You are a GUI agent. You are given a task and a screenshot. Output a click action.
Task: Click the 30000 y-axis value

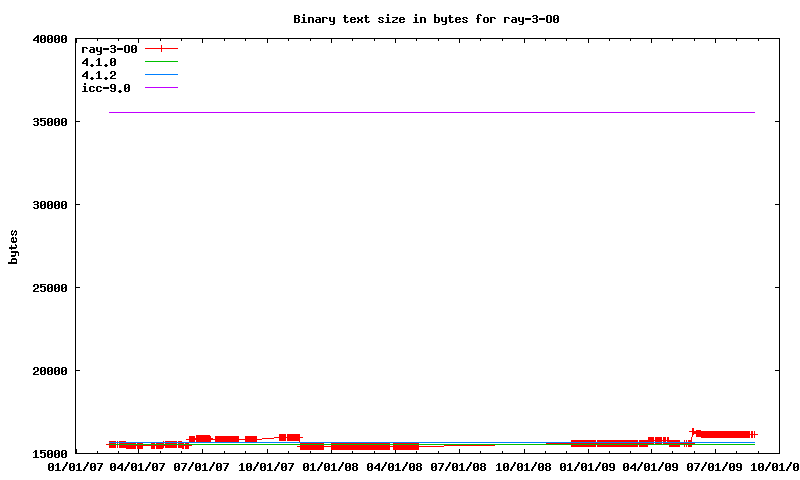[x=50, y=205]
